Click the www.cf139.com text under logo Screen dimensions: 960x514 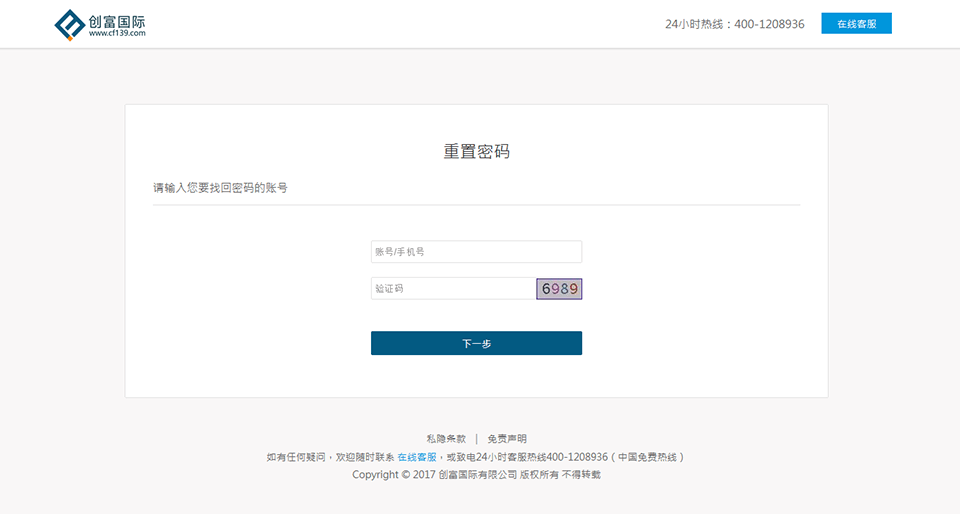pyautogui.click(x=117, y=33)
